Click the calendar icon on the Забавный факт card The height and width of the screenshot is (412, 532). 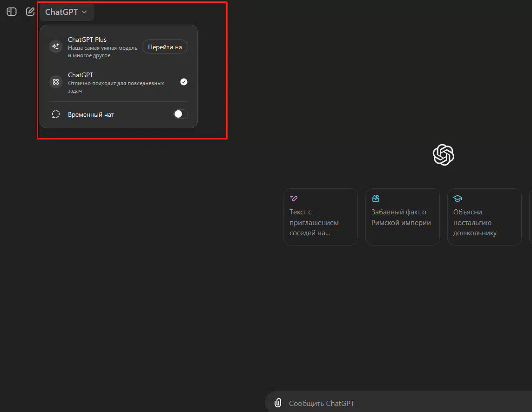[x=375, y=199]
